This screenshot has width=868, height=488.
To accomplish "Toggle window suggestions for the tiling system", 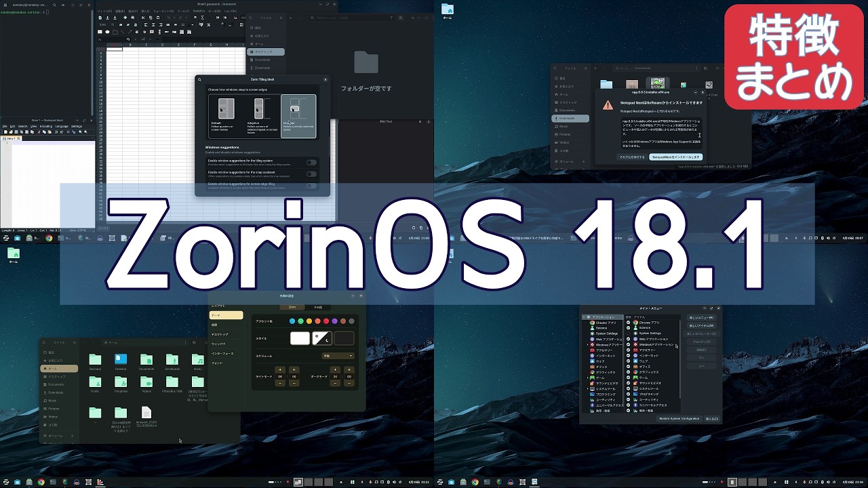I will 311,162.
